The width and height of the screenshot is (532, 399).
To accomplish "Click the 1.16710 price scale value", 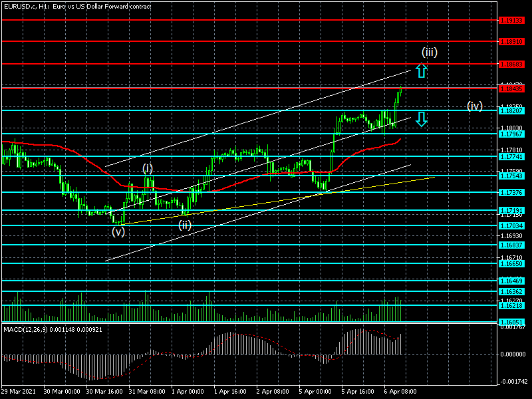I will (x=511, y=257).
